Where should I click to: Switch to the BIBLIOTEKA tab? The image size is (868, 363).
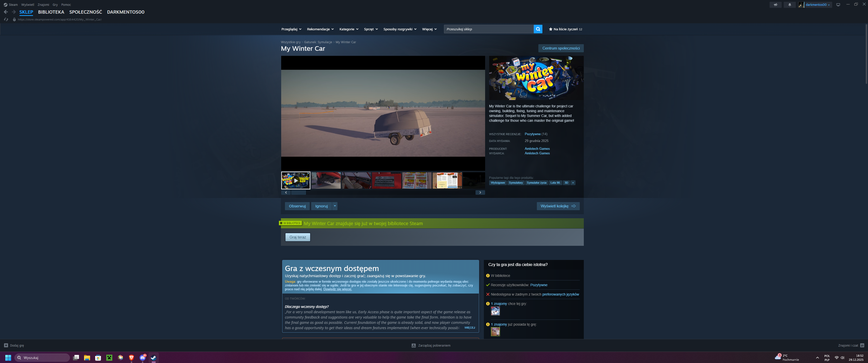(x=51, y=12)
